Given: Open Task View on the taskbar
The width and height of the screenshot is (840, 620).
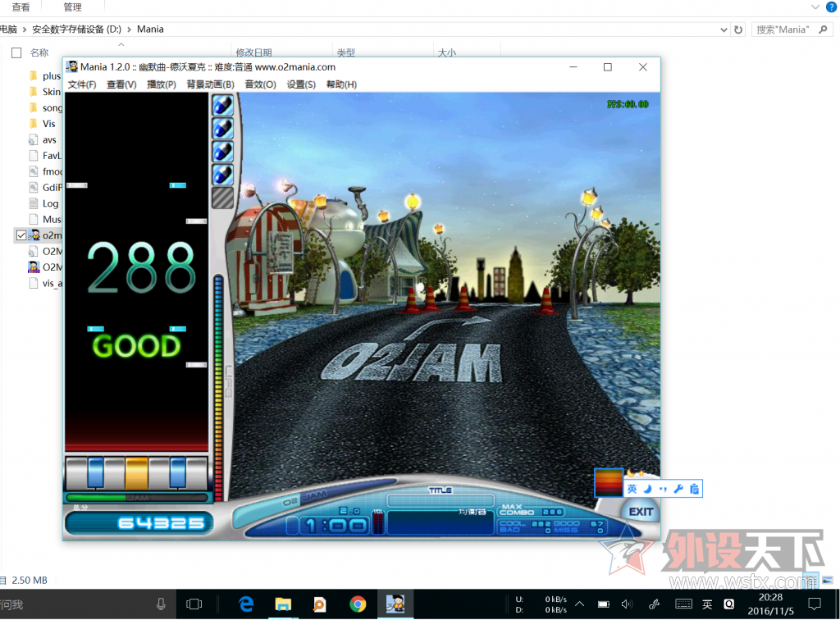Looking at the screenshot, I should tap(194, 604).
